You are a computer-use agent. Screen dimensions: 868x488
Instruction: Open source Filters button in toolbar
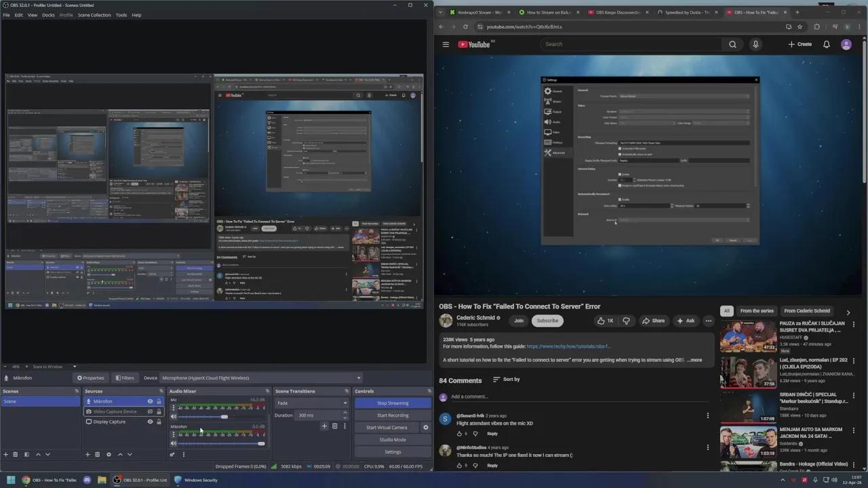point(124,378)
